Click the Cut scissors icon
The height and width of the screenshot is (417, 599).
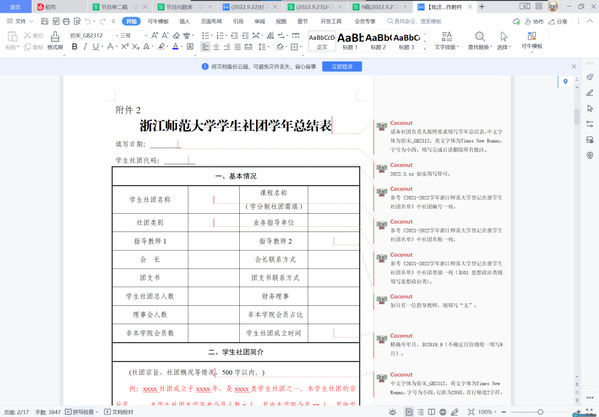[x=28, y=36]
